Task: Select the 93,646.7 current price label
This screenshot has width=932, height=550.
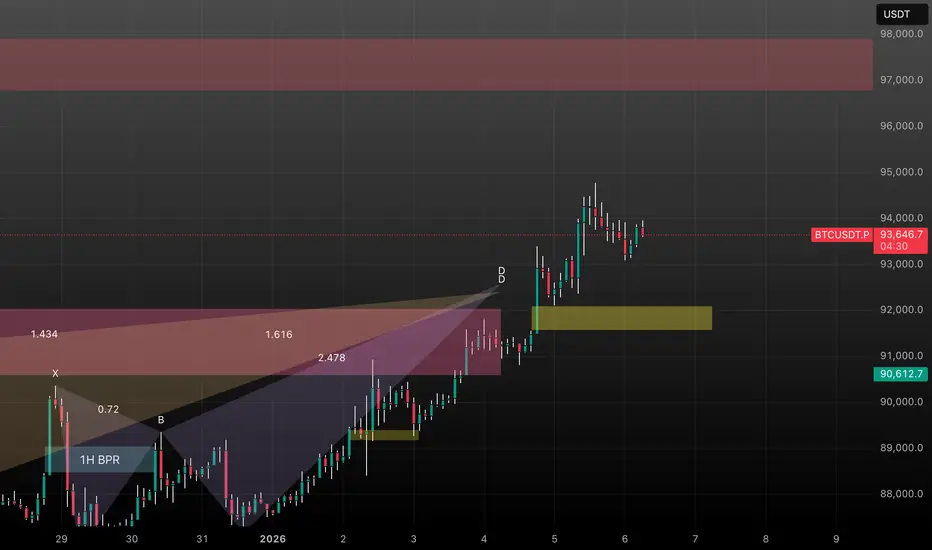Action: tap(901, 234)
